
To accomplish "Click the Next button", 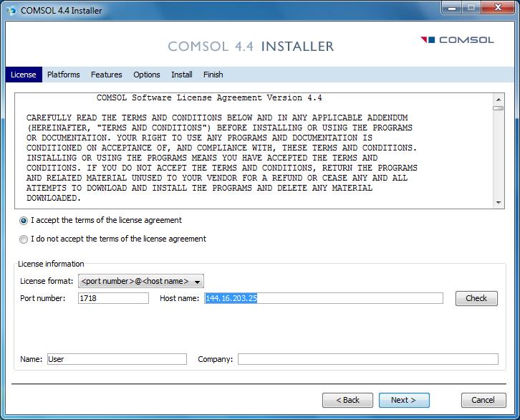I will pyautogui.click(x=404, y=400).
